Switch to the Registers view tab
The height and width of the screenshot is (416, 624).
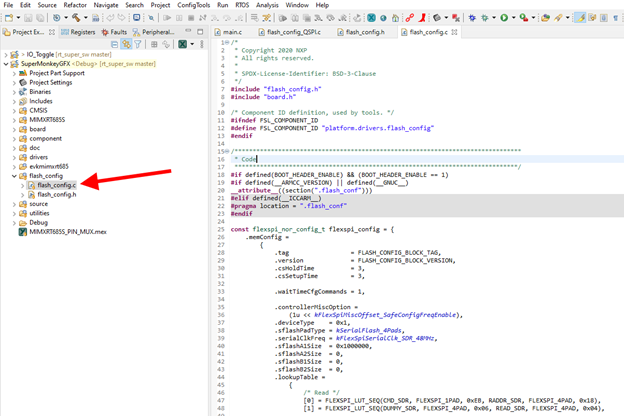pyautogui.click(x=78, y=32)
